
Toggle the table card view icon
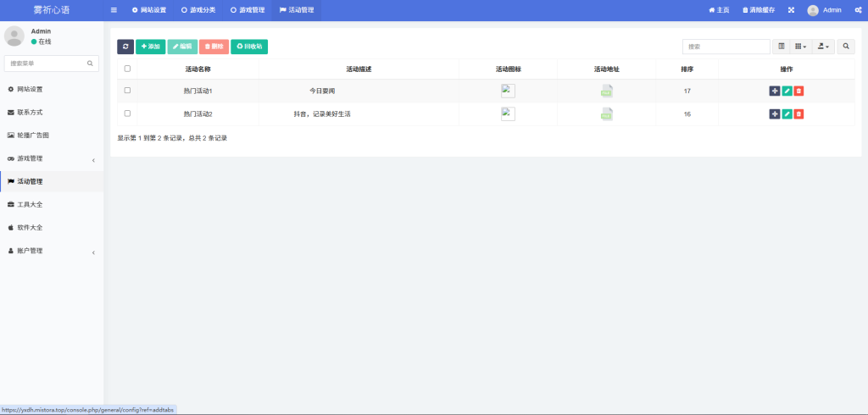pyautogui.click(x=782, y=47)
